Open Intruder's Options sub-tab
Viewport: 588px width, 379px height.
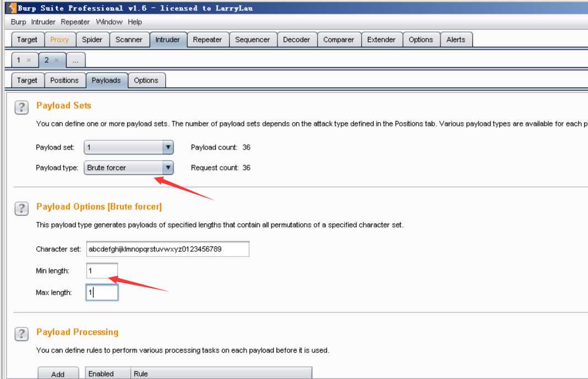pos(146,80)
